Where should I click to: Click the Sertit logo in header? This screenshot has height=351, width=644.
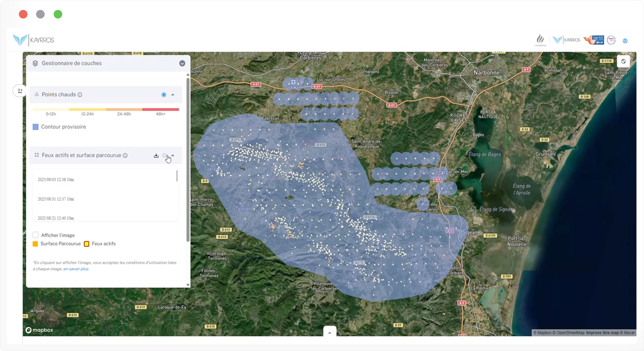(x=594, y=40)
